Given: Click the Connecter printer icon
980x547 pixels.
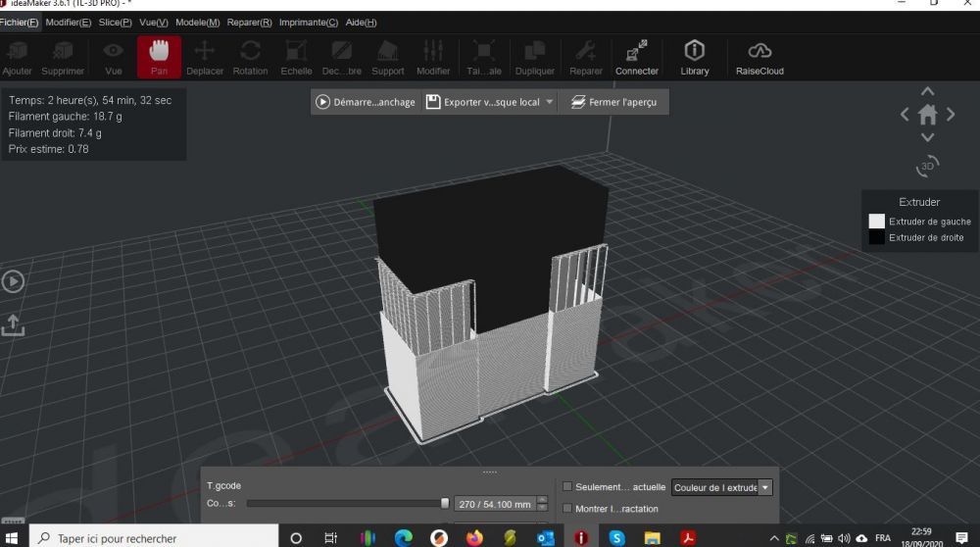Looking at the screenshot, I should [637, 57].
